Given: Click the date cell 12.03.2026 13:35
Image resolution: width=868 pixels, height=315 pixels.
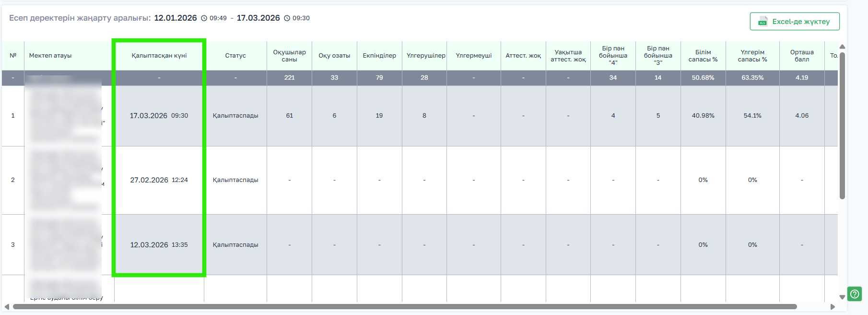Looking at the screenshot, I should pos(159,245).
